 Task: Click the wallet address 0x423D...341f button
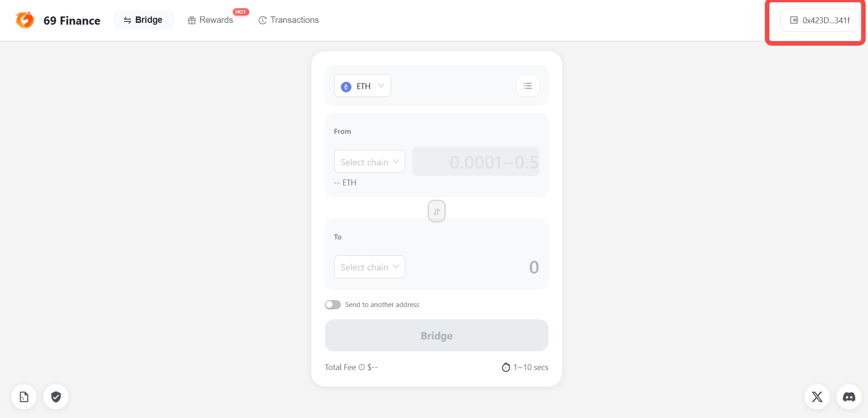820,20
